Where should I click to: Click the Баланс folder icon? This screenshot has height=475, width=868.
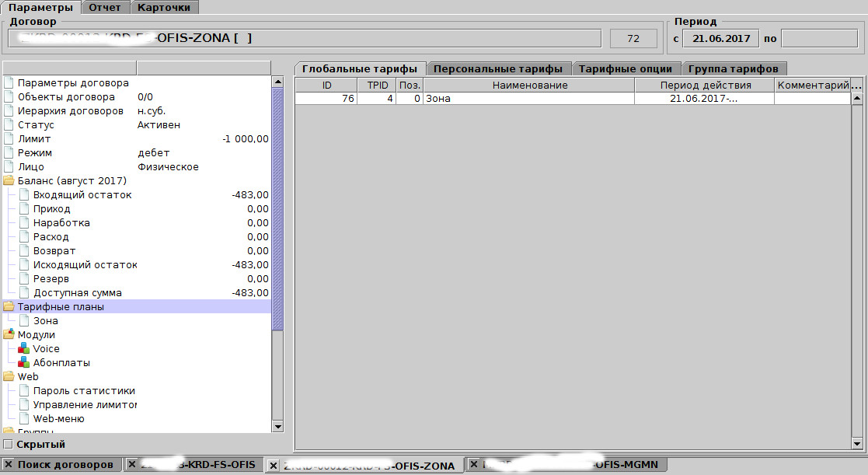point(9,181)
